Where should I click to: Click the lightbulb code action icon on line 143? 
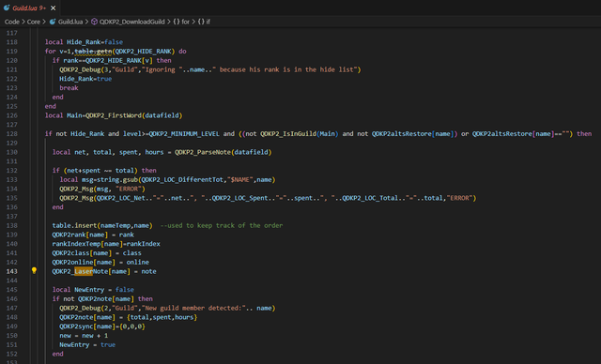pyautogui.click(x=34, y=270)
